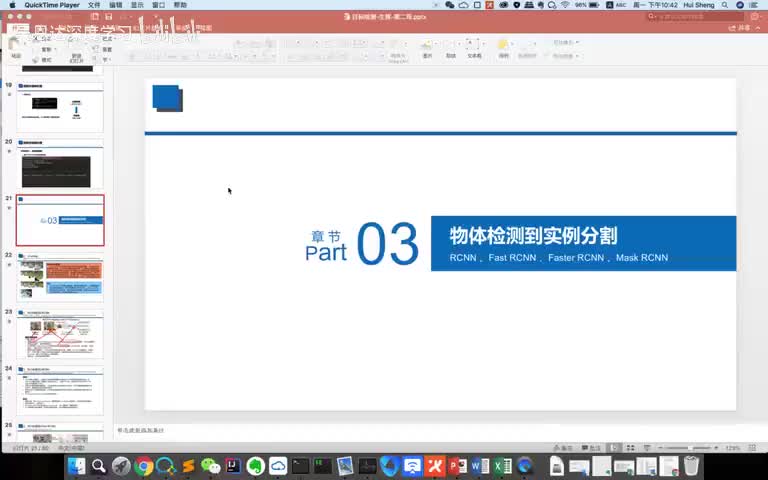
Task: Switch to reading view in status bar
Action: 647,448
